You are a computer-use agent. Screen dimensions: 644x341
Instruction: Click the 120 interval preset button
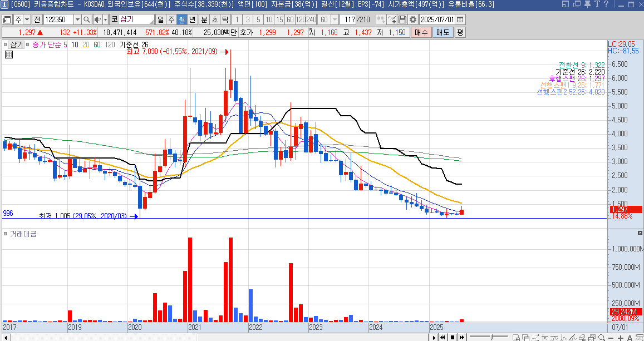click(301, 19)
